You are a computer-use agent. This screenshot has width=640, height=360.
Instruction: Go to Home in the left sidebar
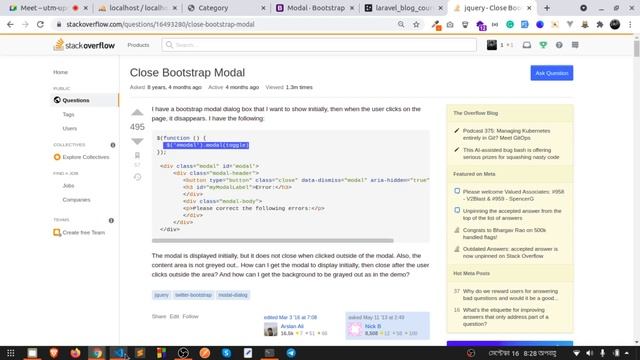(x=60, y=72)
